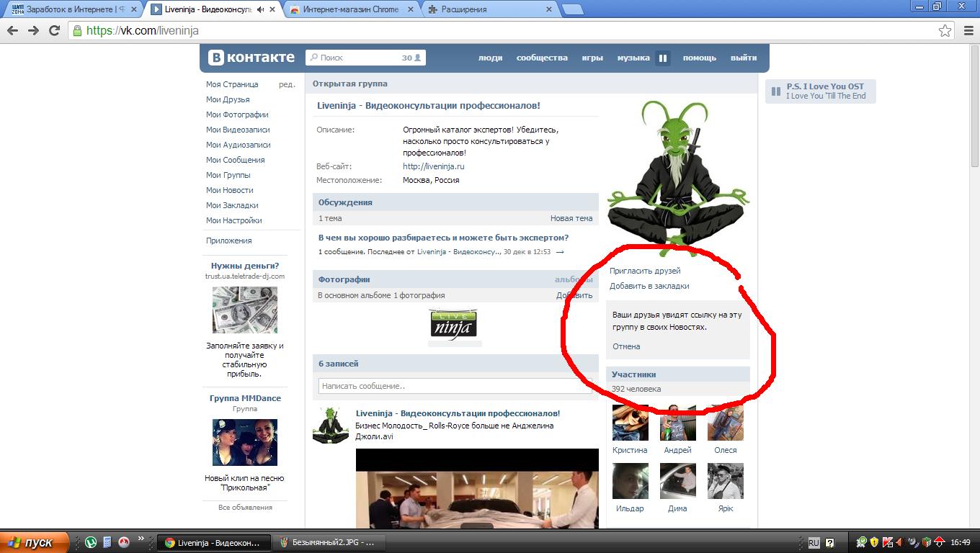Click Новая тема in Обсуждения
The height and width of the screenshot is (553, 980).
click(571, 218)
